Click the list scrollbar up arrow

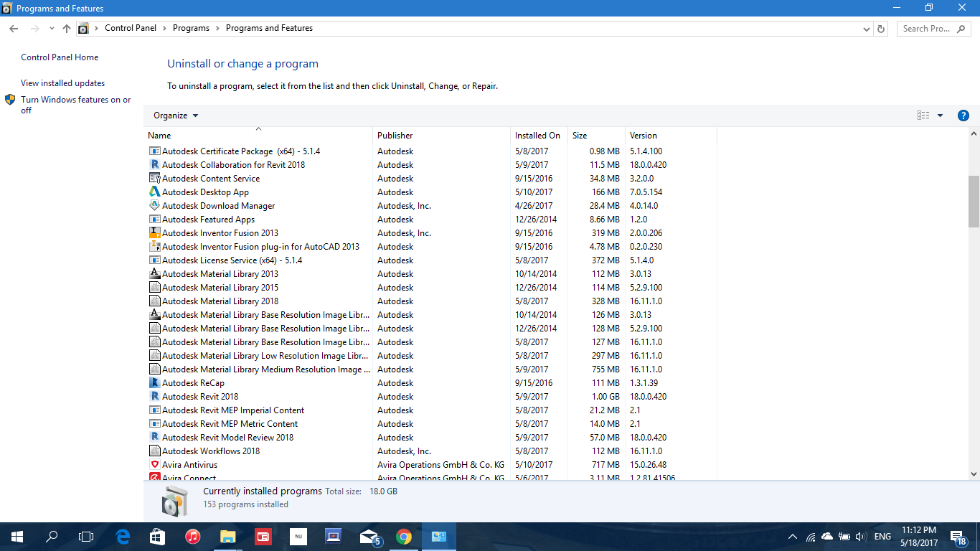(x=974, y=134)
